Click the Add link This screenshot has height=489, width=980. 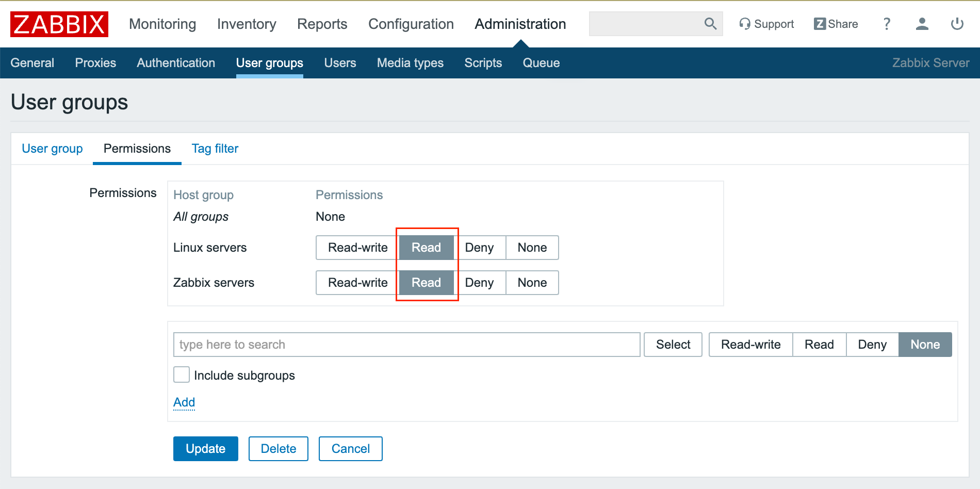tap(184, 402)
